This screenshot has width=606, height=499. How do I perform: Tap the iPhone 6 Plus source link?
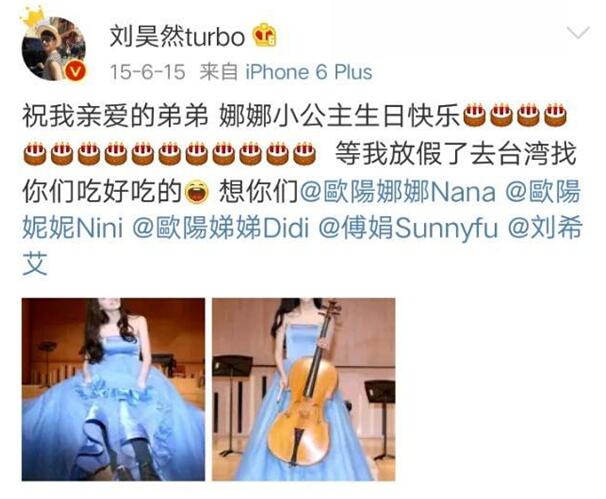[309, 72]
